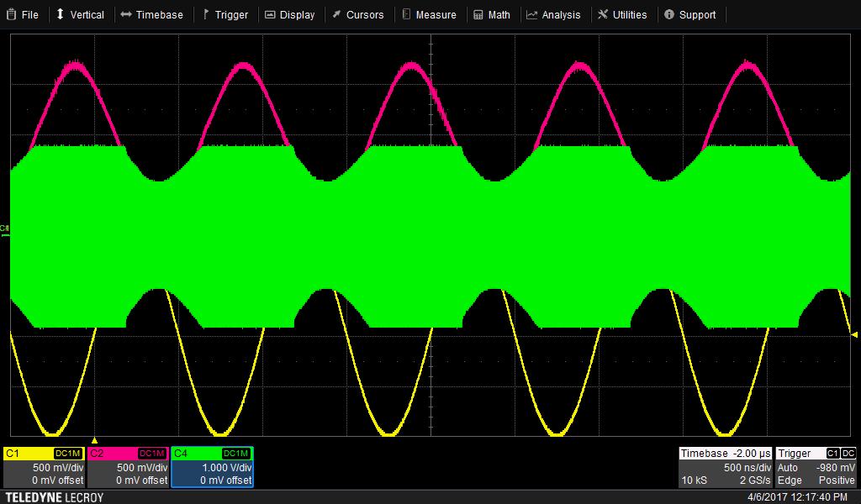
Task: Click the green C4 waveform trace
Action: [430, 236]
